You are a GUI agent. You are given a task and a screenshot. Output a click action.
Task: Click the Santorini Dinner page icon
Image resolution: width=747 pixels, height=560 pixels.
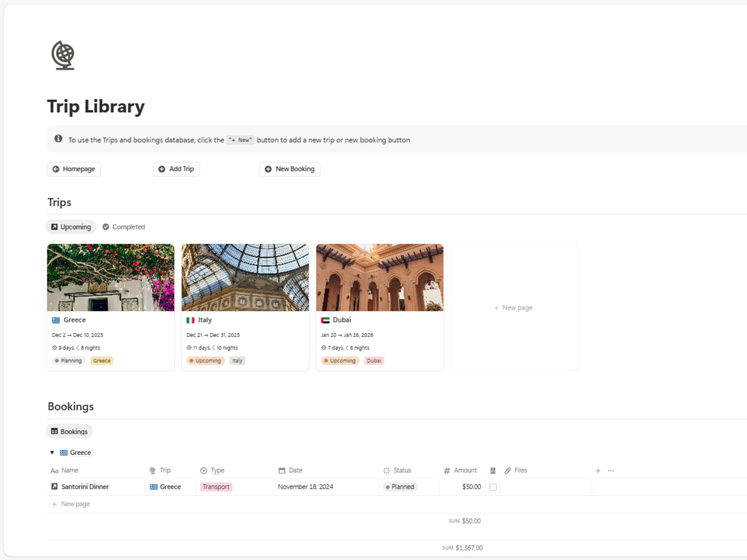pyautogui.click(x=54, y=487)
